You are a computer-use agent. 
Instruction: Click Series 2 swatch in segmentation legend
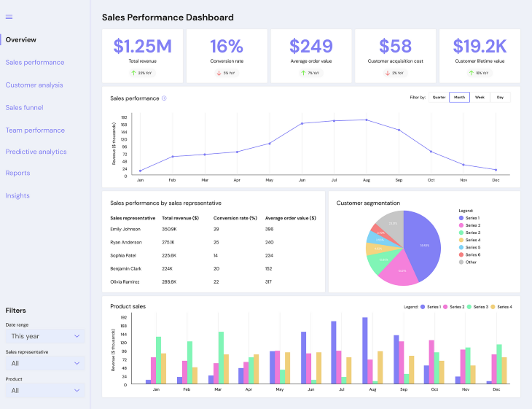tap(461, 225)
